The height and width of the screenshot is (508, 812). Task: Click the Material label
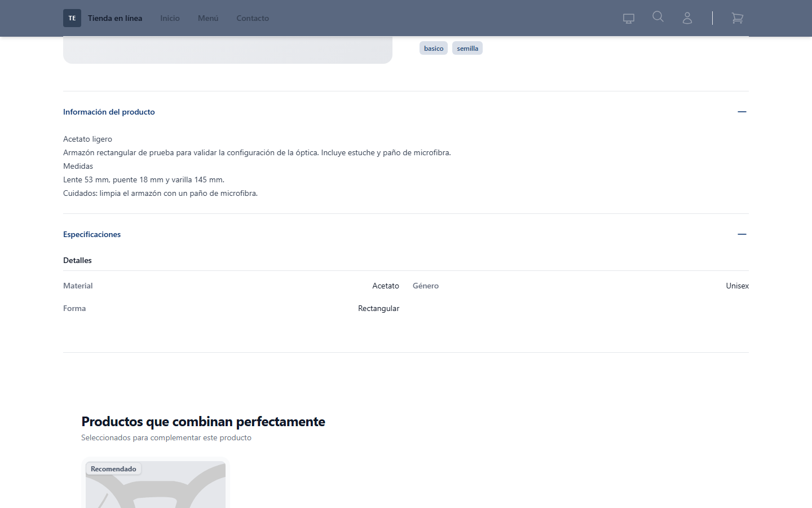point(78,286)
